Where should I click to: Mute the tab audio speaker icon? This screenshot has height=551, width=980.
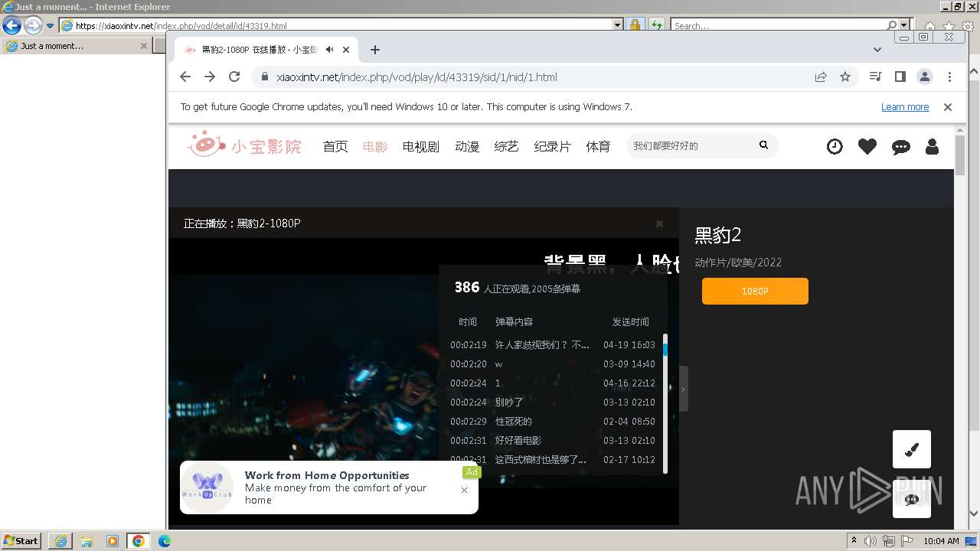[x=329, y=50]
